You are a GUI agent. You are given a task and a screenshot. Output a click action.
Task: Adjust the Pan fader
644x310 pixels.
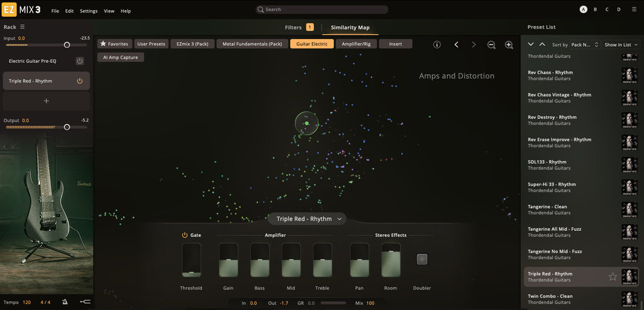tap(359, 260)
